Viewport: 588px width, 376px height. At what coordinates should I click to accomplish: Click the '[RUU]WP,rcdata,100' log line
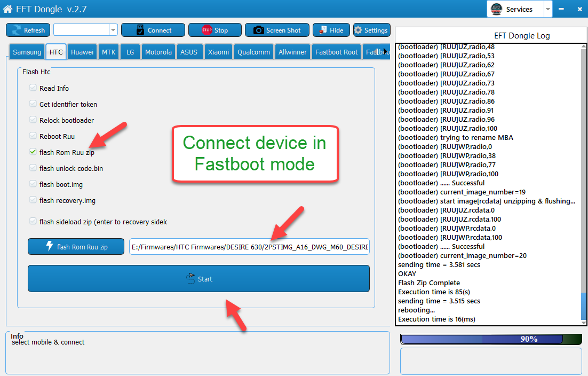(450, 237)
